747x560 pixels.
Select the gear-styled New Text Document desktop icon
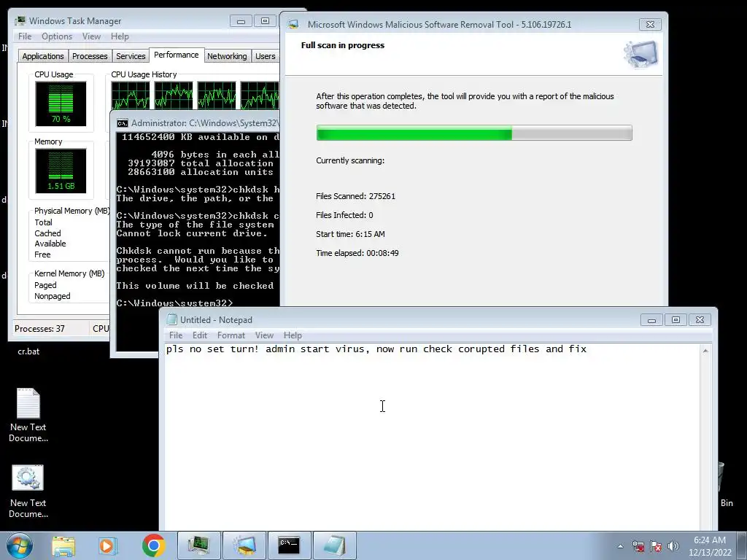tap(28, 491)
